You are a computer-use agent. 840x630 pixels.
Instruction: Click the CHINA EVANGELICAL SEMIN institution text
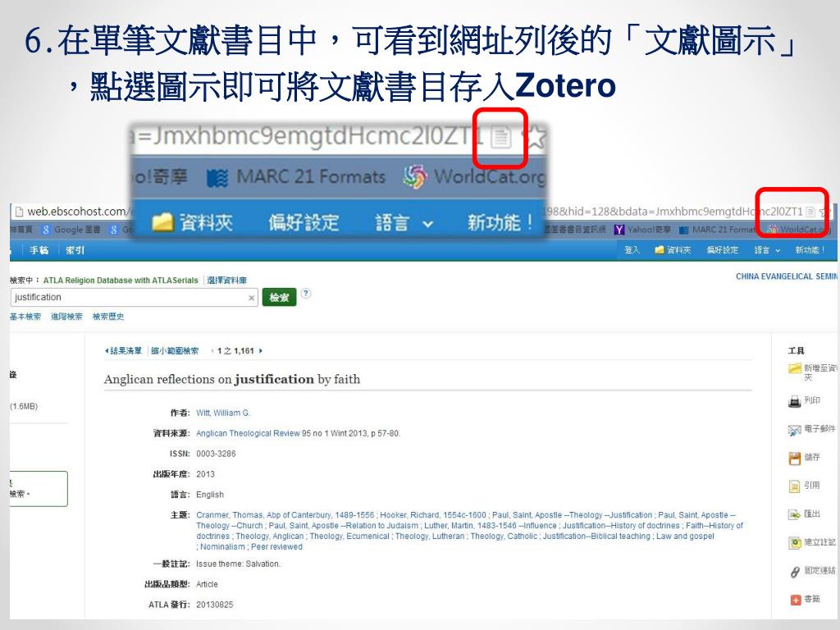[787, 276]
